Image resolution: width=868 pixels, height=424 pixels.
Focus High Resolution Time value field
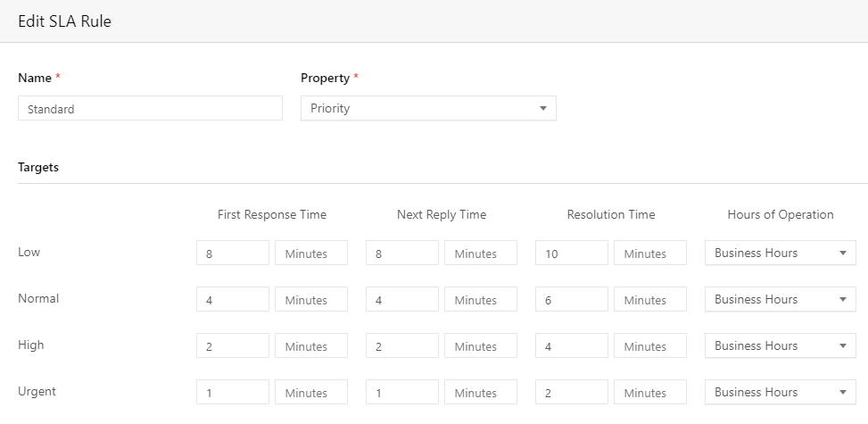pyautogui.click(x=571, y=346)
